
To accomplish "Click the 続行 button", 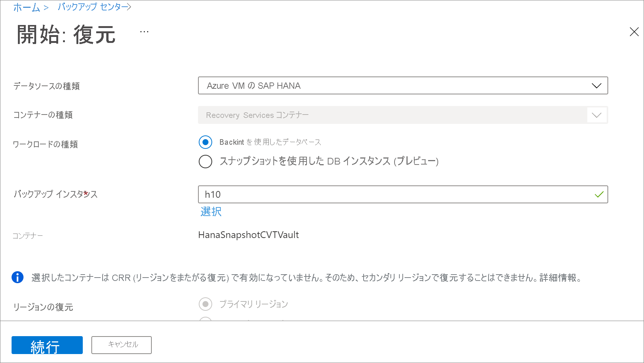I will [47, 345].
